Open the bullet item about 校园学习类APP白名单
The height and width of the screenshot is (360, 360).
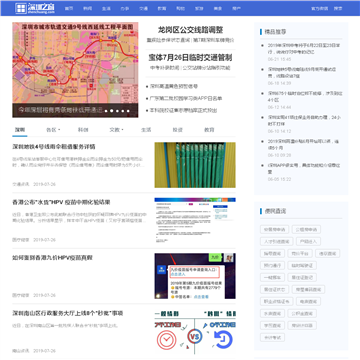pyautogui.click(x=186, y=98)
